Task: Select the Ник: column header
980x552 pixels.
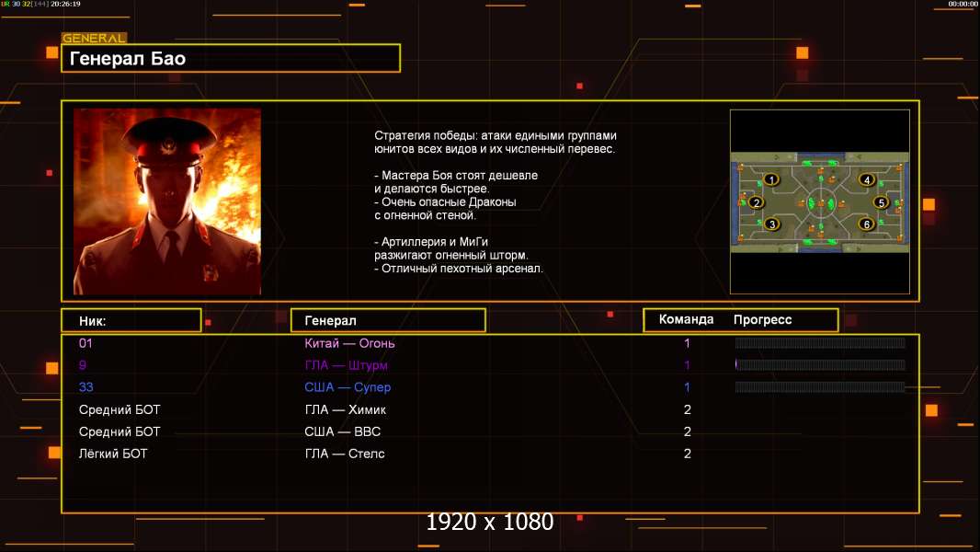Action: (x=131, y=321)
